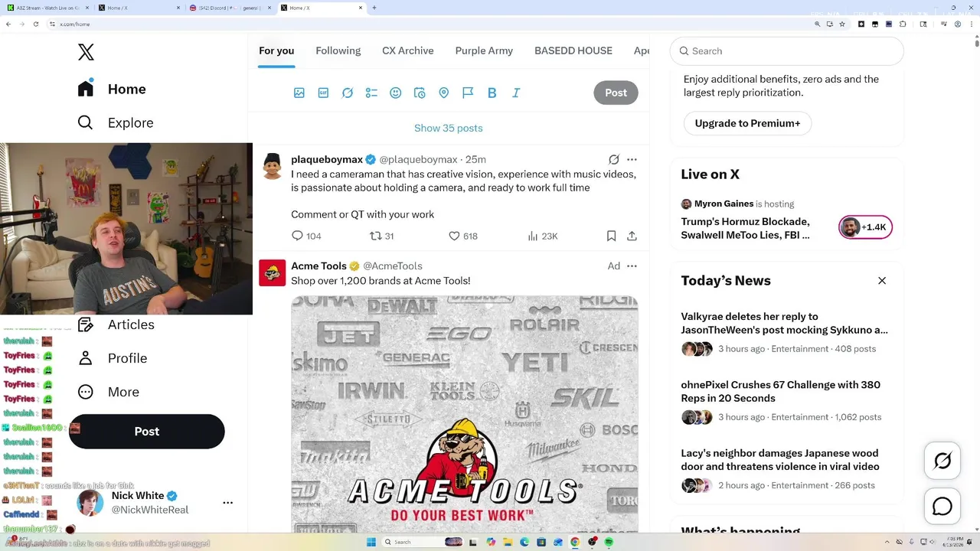Tag location icon in composer
This screenshot has width=980, height=551.
[x=443, y=93]
